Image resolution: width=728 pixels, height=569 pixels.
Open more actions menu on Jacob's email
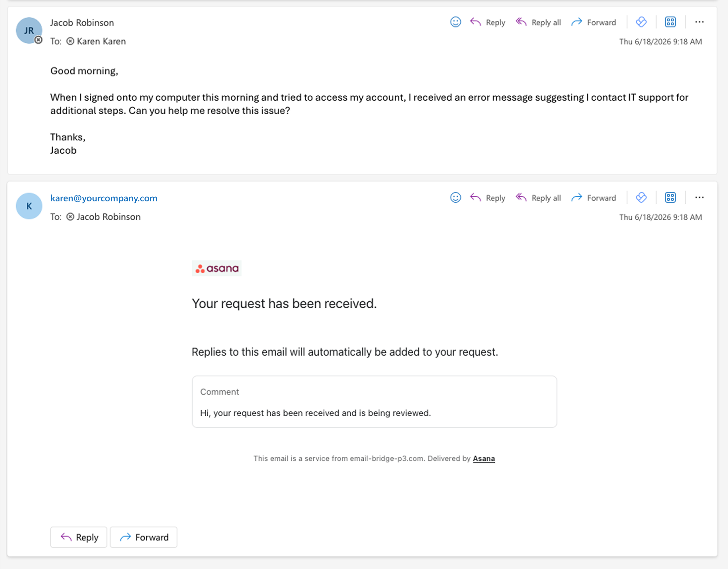tap(699, 22)
